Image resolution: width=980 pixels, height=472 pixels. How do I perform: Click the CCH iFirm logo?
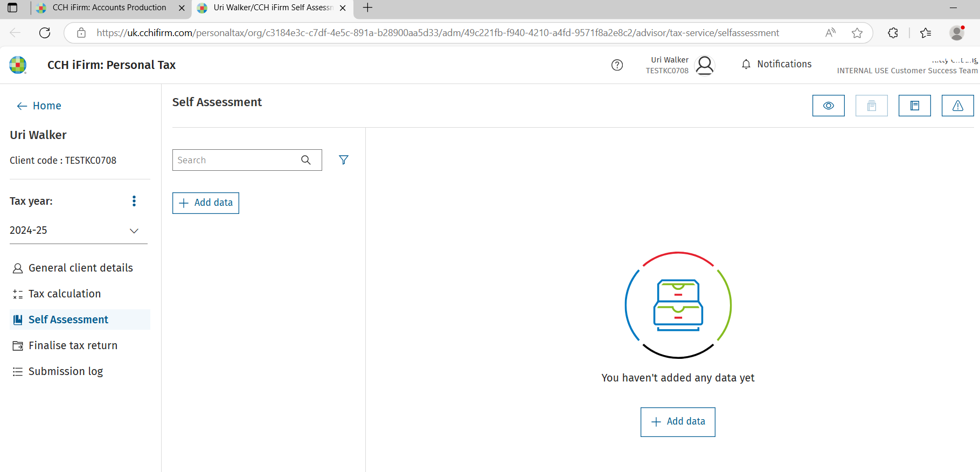(x=18, y=65)
